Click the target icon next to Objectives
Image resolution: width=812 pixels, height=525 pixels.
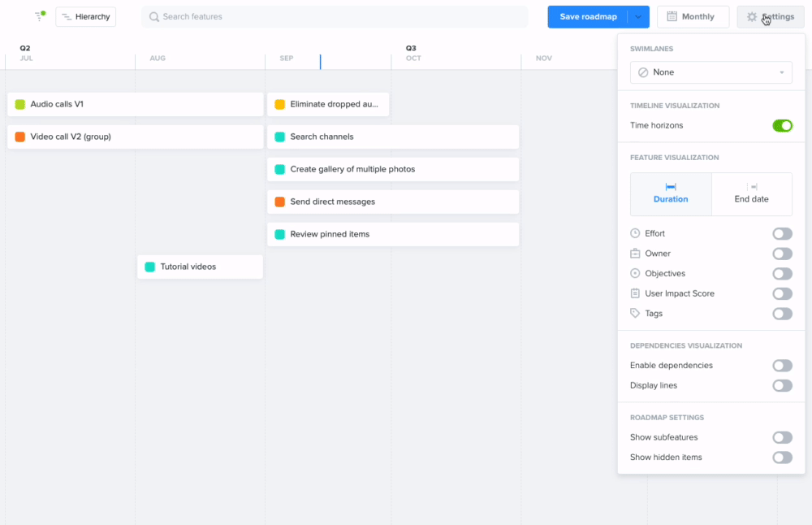click(635, 273)
